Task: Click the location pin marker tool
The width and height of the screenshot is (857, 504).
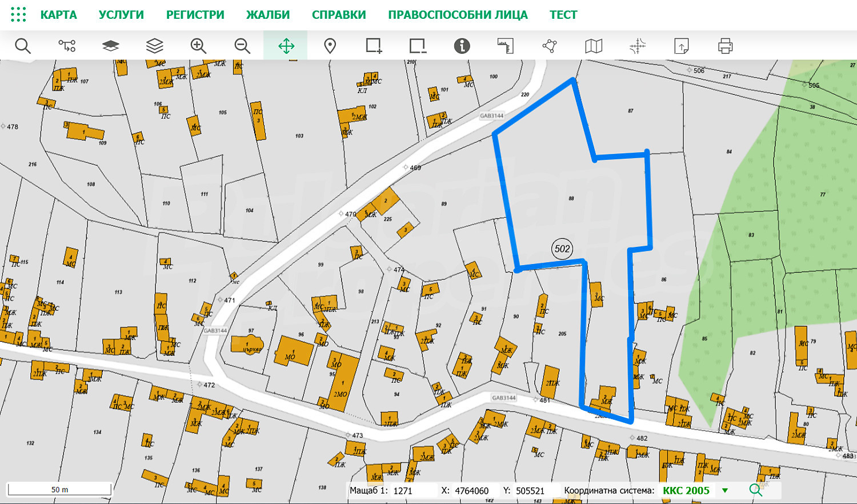Action: pos(330,46)
